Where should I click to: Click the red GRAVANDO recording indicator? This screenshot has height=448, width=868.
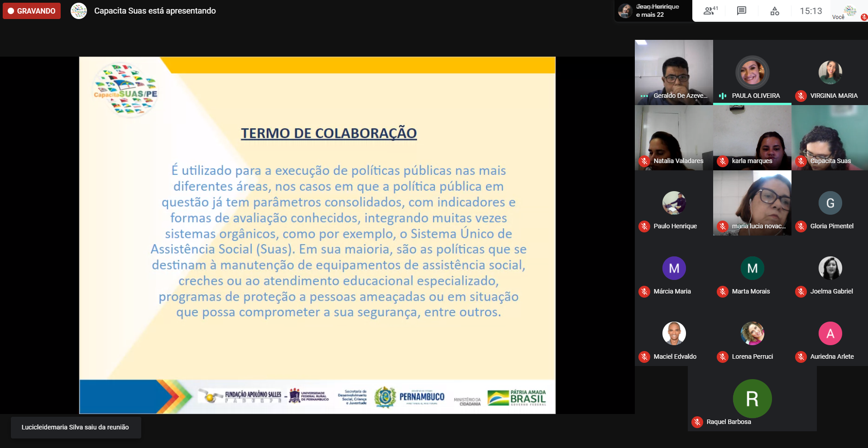coord(32,11)
